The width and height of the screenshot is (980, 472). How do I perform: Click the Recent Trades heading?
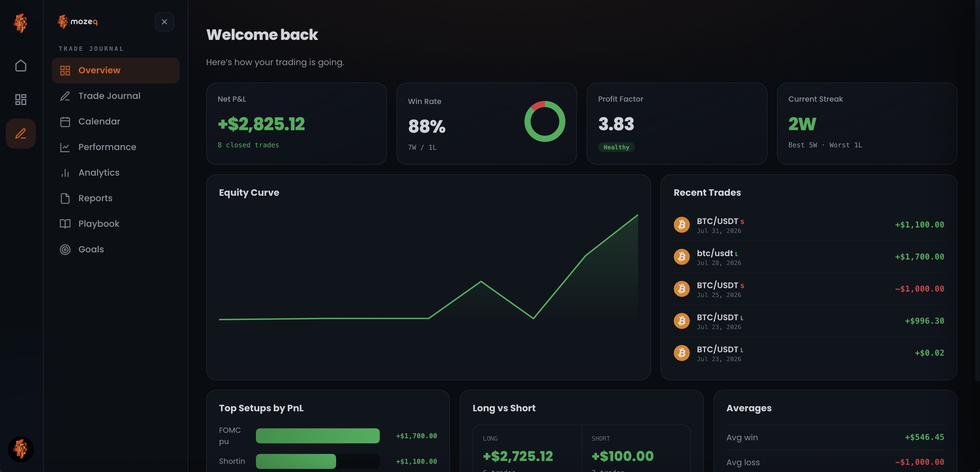pos(707,192)
